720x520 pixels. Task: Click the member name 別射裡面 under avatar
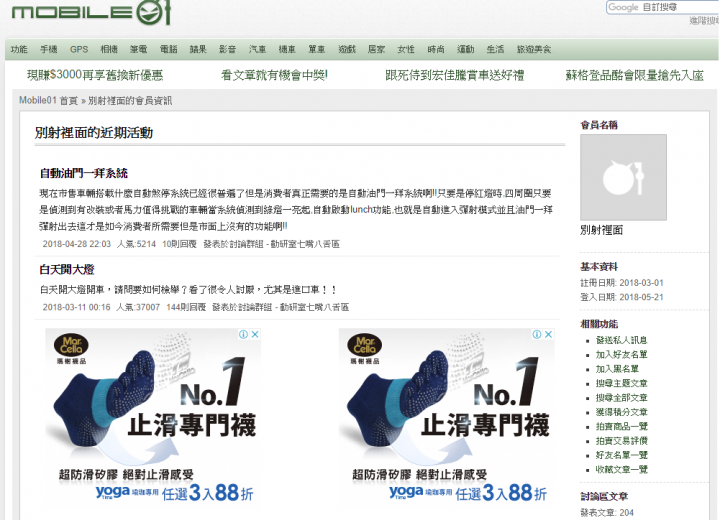click(602, 230)
